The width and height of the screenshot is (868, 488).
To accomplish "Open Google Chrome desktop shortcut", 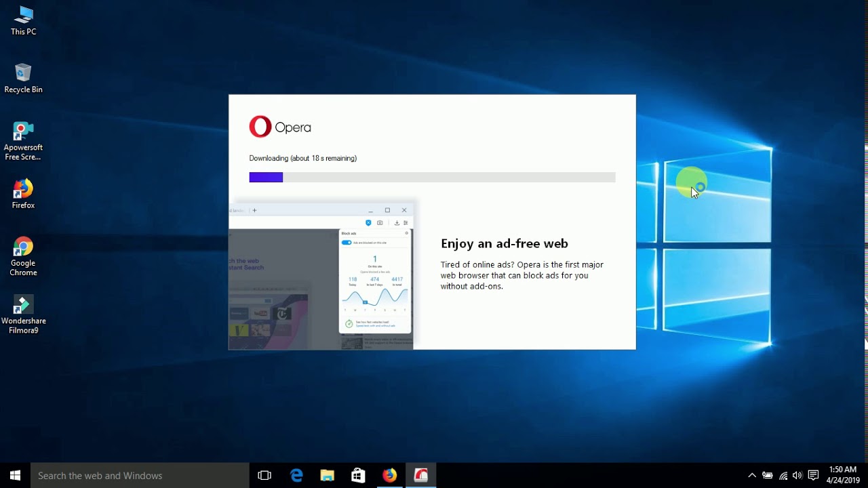I will [x=23, y=257].
